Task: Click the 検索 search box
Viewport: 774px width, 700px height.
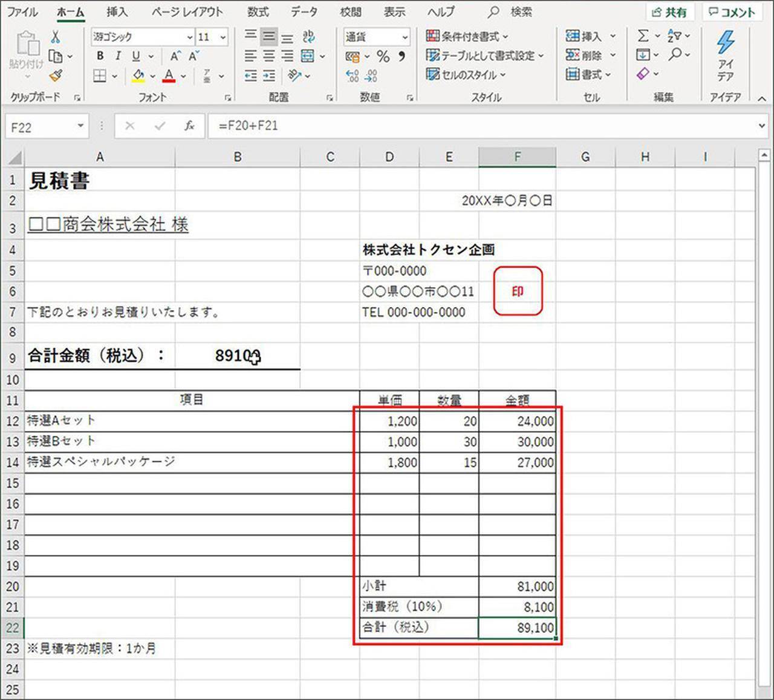Action: tap(510, 11)
